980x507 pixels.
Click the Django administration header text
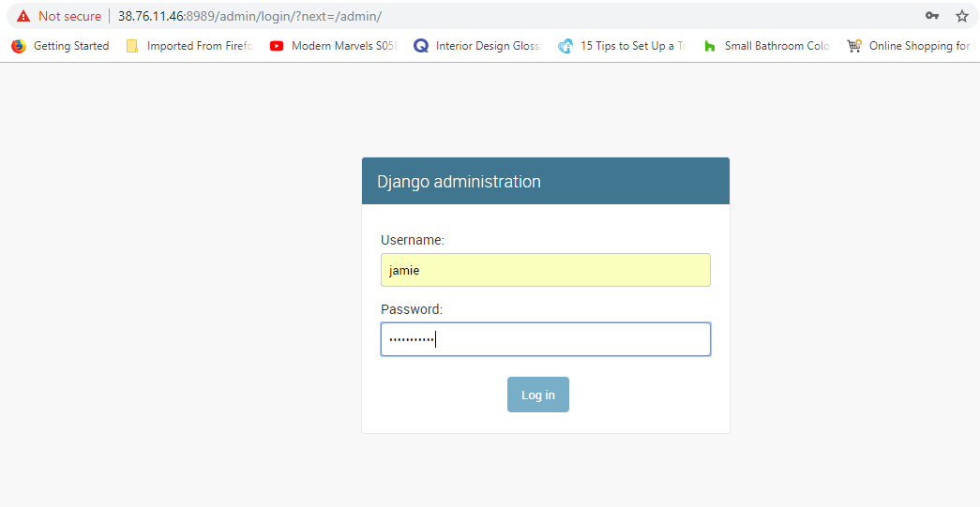[459, 182]
